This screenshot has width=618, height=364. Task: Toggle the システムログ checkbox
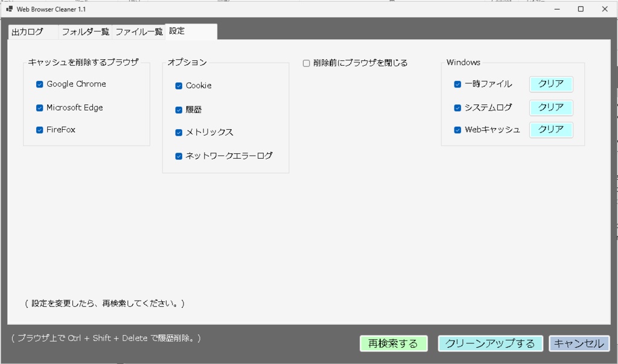click(457, 107)
